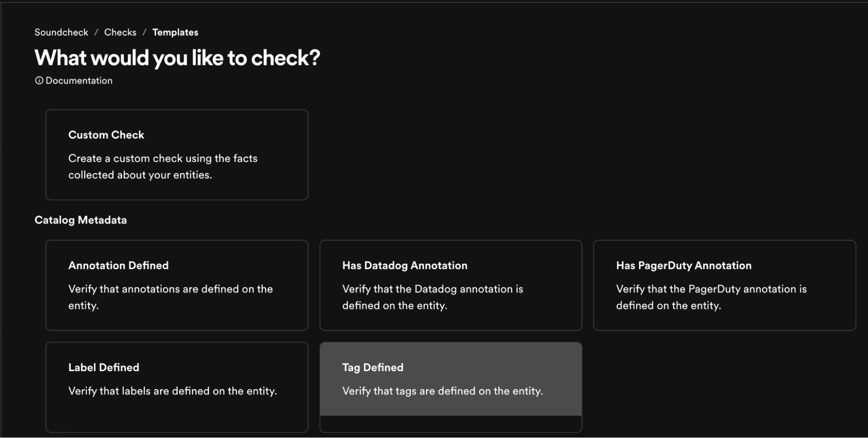Select the Has PagerDuty Annotation template
The image size is (868, 438).
click(723, 284)
